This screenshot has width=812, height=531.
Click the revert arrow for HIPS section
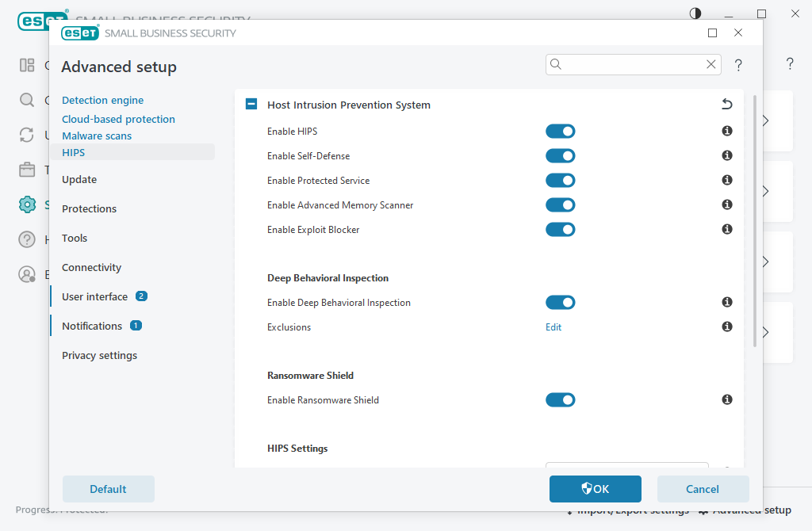tap(726, 105)
